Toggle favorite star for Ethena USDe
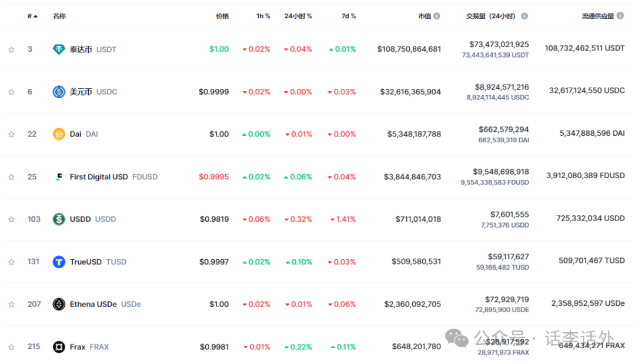This screenshot has width=635, height=364. tap(11, 305)
